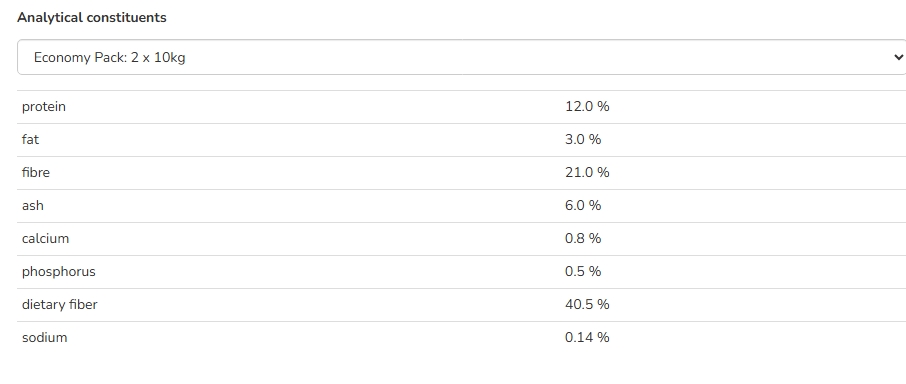Expand the pack size dropdown chevron arrow
Image resolution: width=906 pixels, height=384 pixels.
(898, 57)
